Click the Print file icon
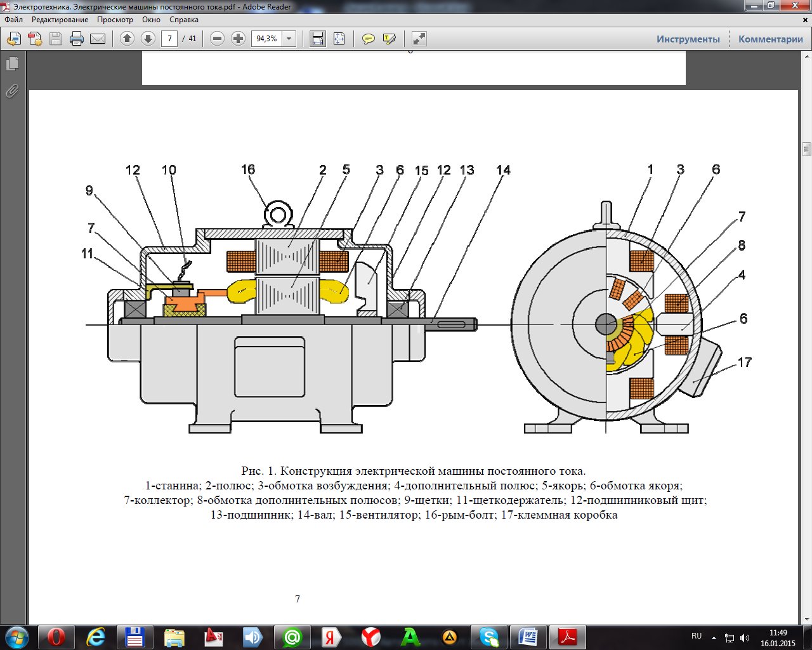812x650 pixels. [77, 39]
